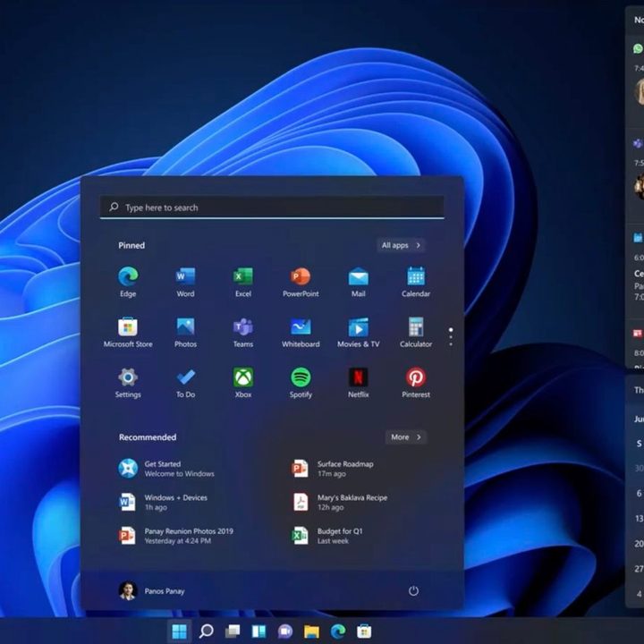
Task: Open Edge from the taskbar
Action: pos(338,631)
